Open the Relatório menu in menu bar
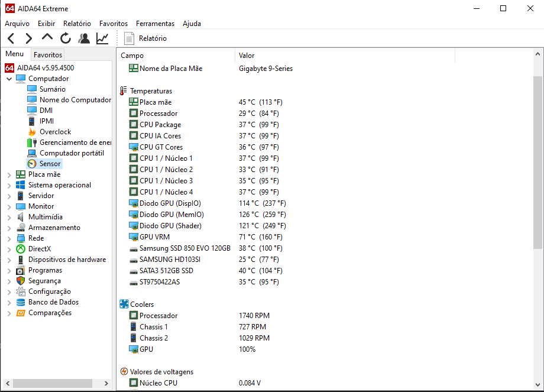This screenshot has height=392, width=544. (x=77, y=24)
